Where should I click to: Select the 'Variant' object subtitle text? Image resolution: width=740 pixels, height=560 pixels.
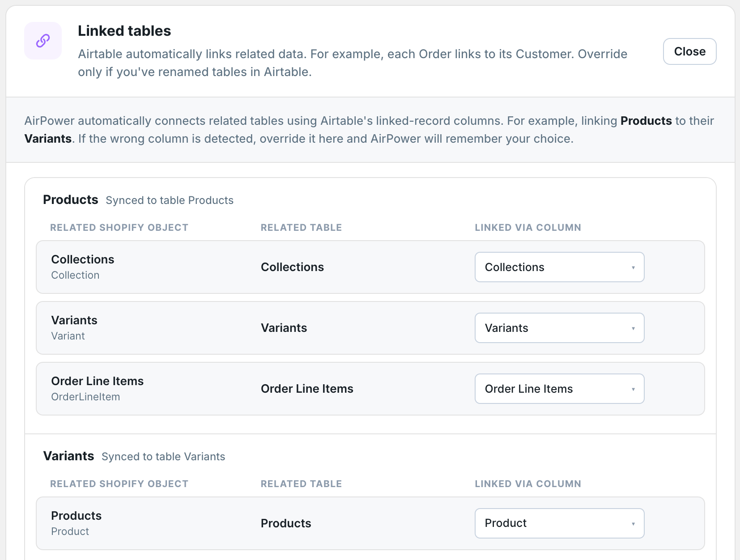(68, 336)
